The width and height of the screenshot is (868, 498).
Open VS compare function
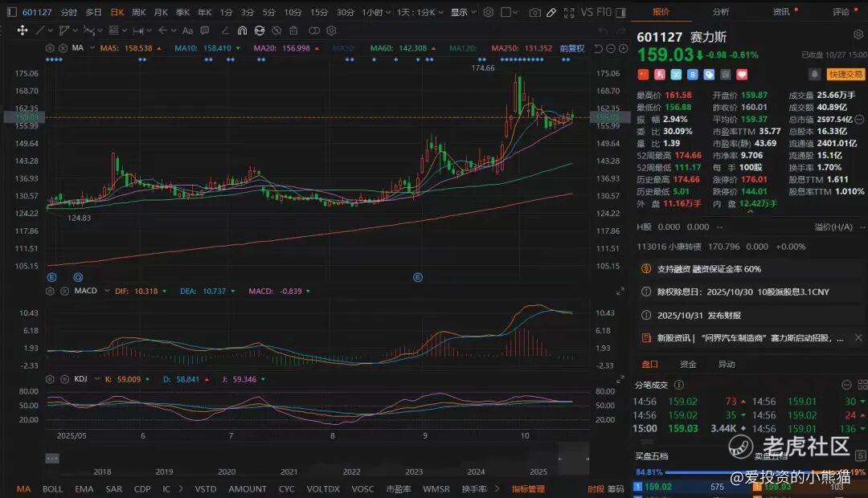pyautogui.click(x=586, y=11)
